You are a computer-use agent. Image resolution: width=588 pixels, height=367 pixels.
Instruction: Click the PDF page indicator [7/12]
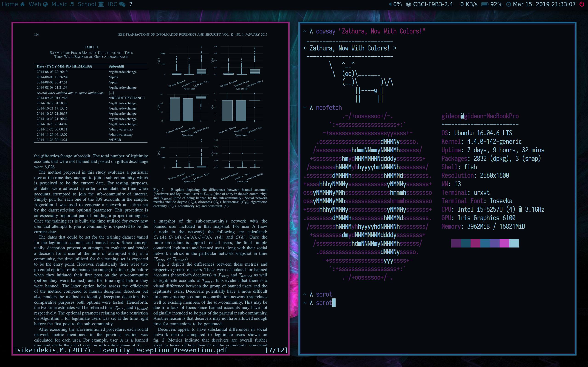[276, 350]
